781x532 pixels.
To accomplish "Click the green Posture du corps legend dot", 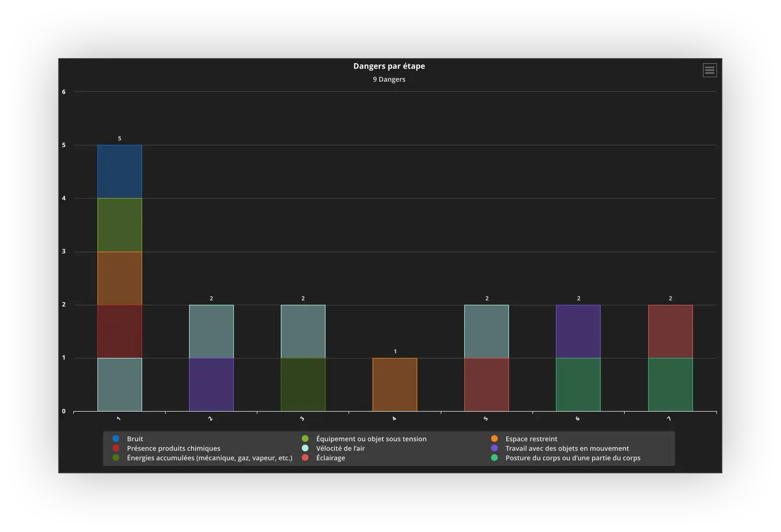I will tap(494, 457).
